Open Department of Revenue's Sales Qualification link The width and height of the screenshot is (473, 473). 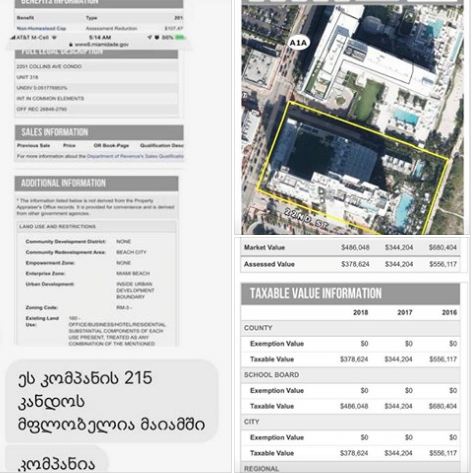[135, 156]
